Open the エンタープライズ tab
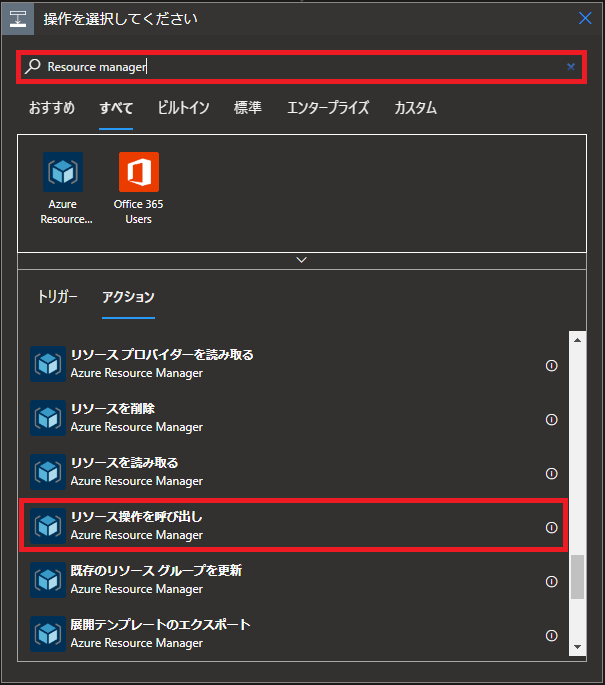605x685 pixels. (328, 107)
